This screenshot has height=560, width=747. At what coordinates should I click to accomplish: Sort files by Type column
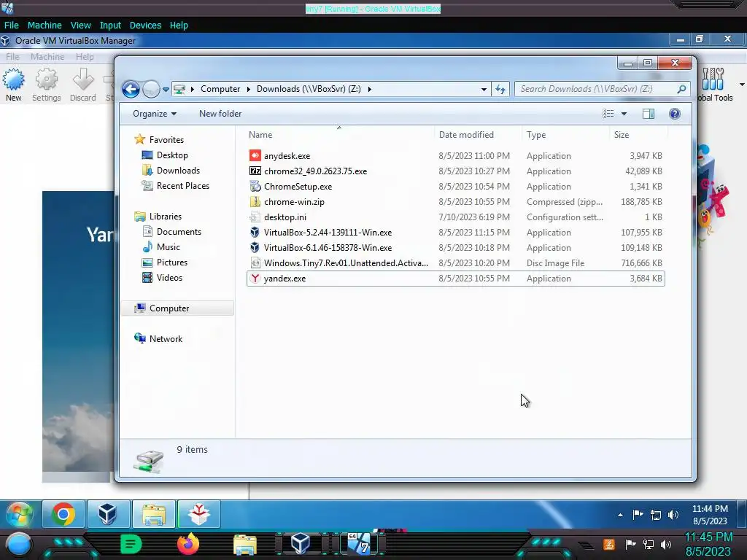tap(565, 135)
